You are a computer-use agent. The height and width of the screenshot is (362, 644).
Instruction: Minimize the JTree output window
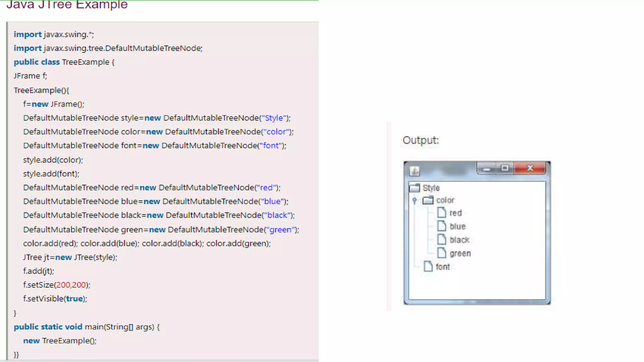[487, 169]
